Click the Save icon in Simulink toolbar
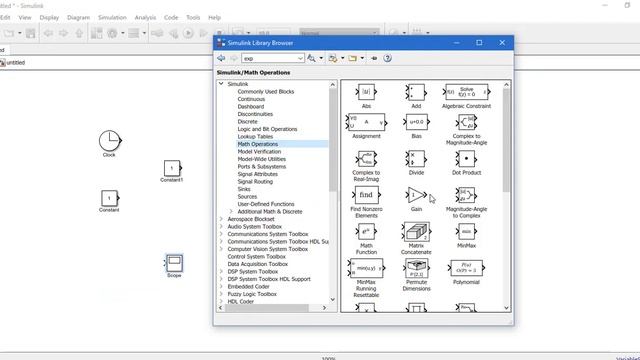The width and height of the screenshot is (640, 360). 31,33
